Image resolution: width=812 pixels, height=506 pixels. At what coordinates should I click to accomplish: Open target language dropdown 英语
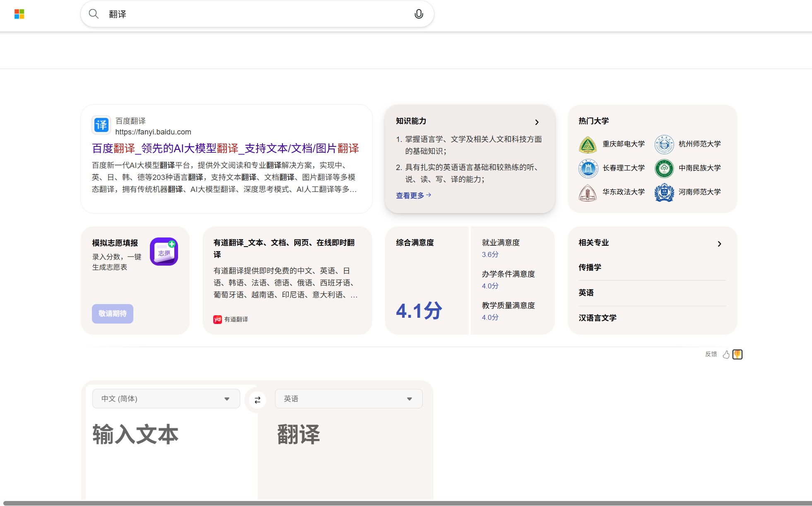(349, 399)
